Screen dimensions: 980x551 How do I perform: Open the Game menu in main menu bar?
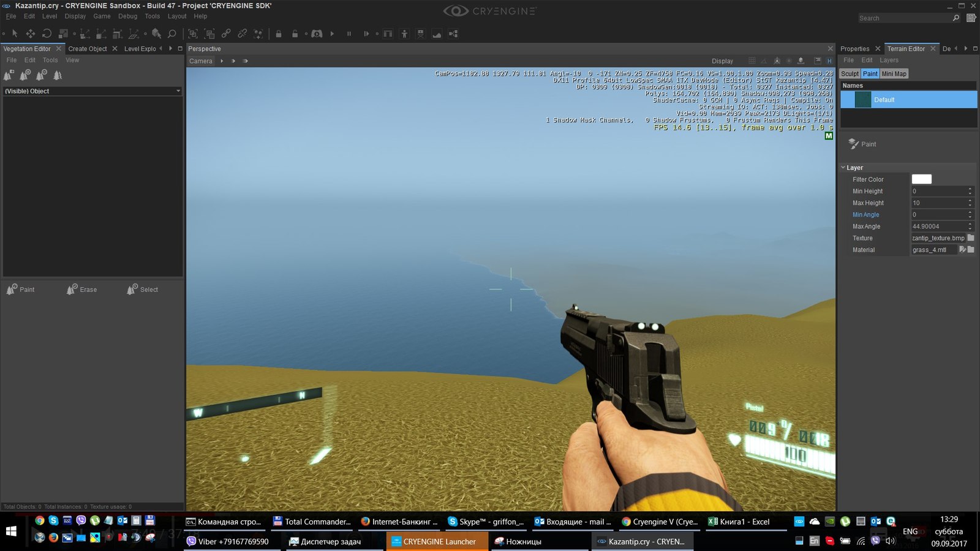[x=102, y=17]
